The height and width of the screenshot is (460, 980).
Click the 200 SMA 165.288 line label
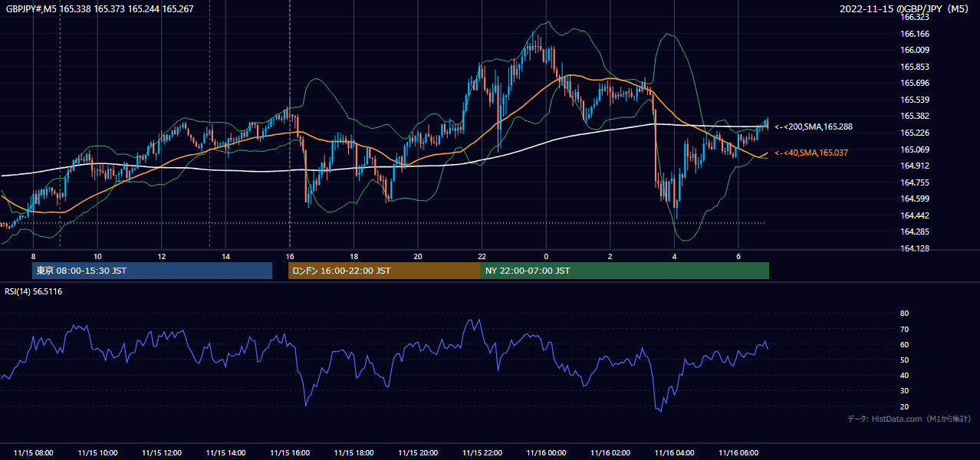click(814, 127)
